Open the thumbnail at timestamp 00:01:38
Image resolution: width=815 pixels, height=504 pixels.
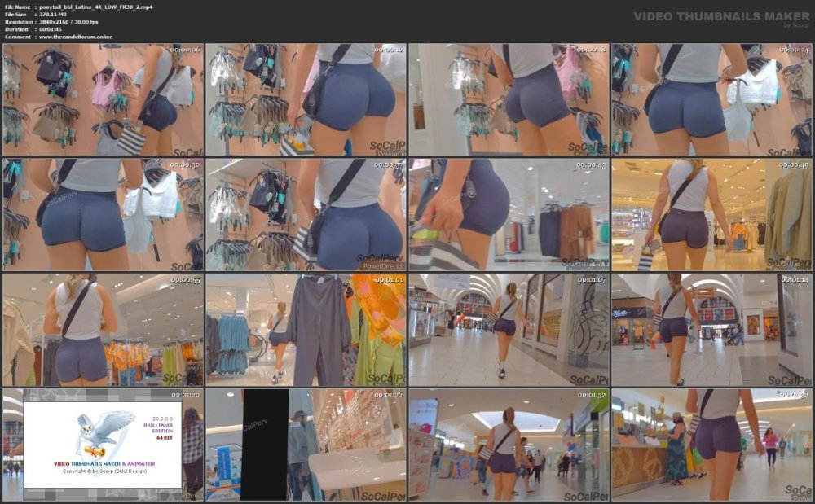(711, 445)
